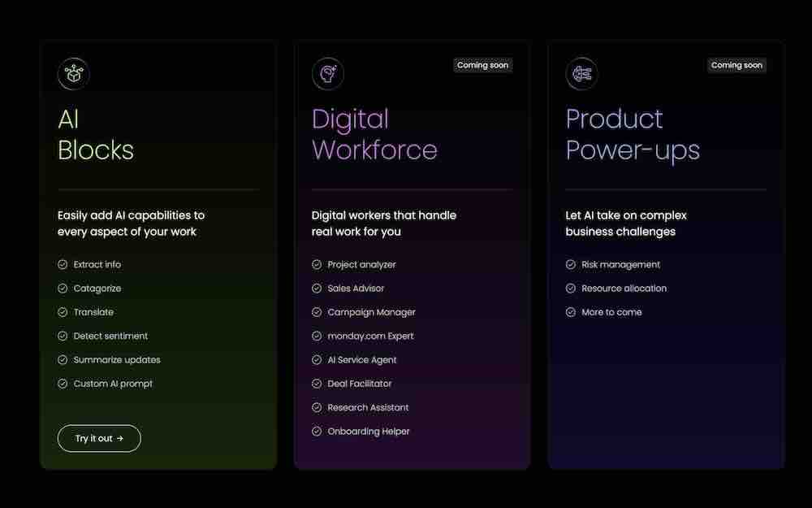Select the Extract info text
812x508 pixels.
click(97, 264)
